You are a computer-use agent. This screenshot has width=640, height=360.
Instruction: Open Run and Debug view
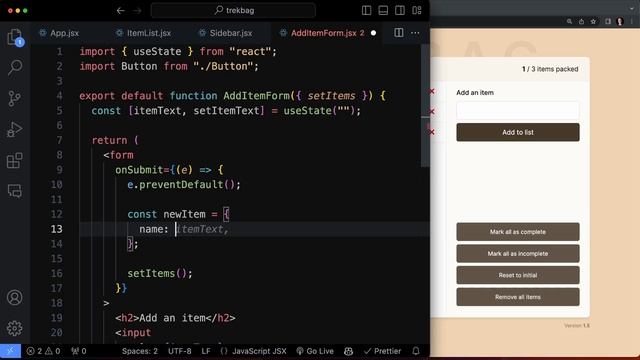point(14,129)
